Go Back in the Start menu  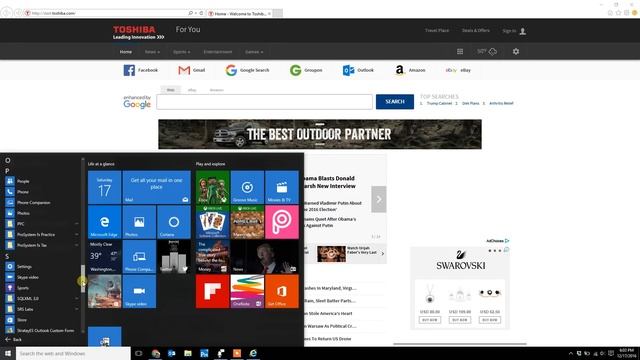point(13,339)
